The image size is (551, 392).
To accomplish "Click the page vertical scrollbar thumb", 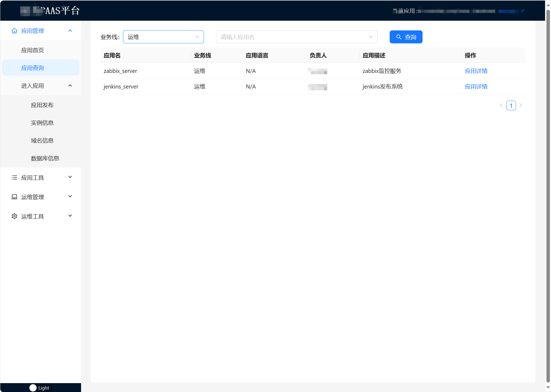I will 548,196.
